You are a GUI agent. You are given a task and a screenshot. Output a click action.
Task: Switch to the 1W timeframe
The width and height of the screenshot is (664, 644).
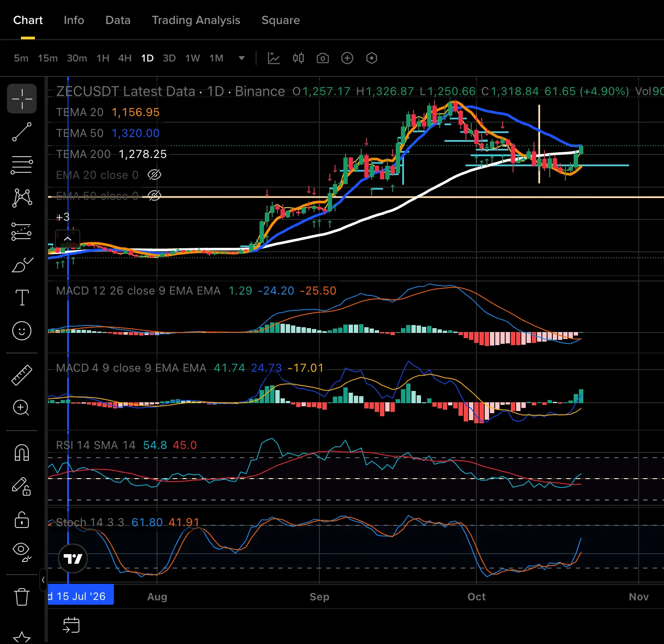click(192, 58)
